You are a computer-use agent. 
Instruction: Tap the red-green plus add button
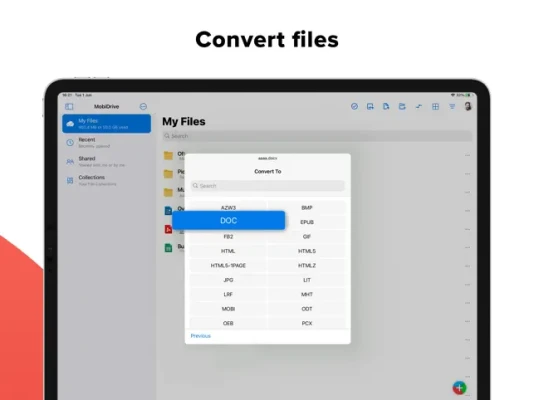459,387
